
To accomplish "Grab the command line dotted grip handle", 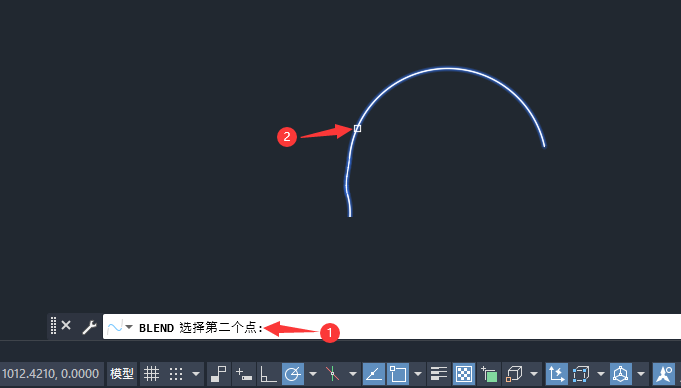I will (53, 325).
